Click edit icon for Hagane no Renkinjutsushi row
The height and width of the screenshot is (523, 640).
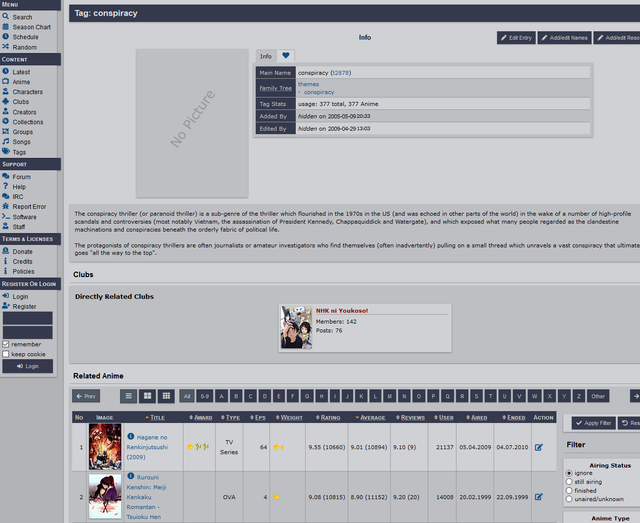click(539, 447)
